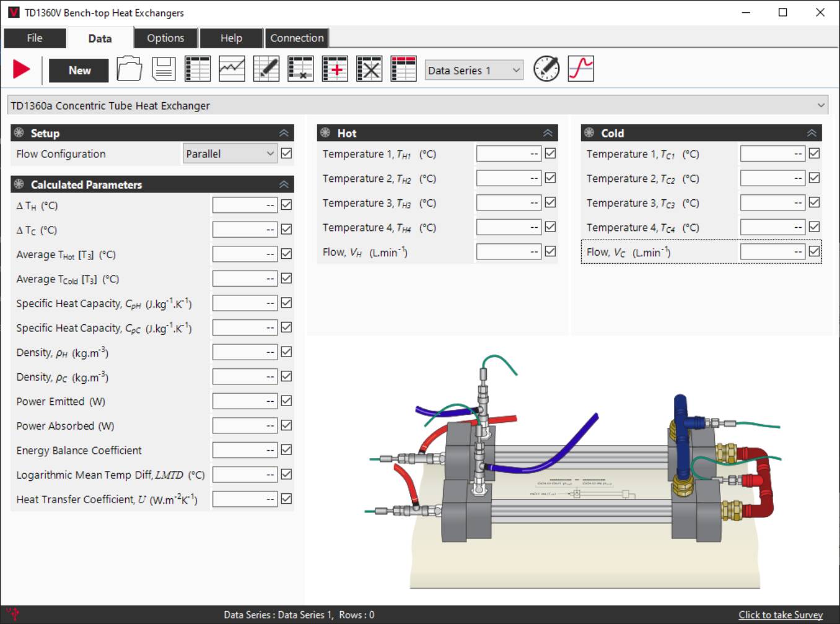
Task: Click the red record data arrow icon
Action: click(22, 68)
